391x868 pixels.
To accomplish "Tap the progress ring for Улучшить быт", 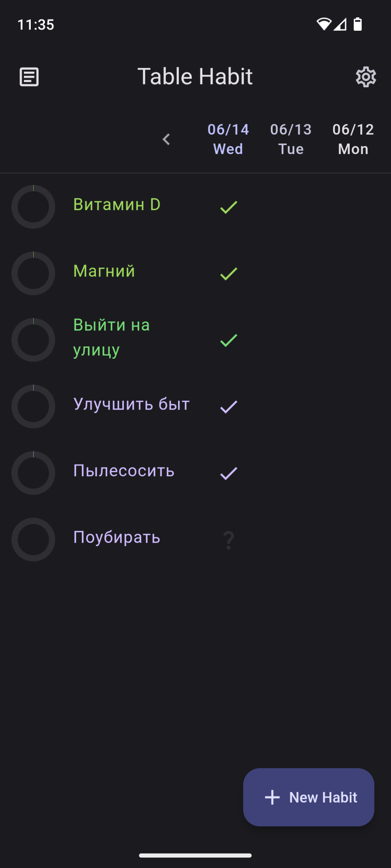I will [33, 407].
